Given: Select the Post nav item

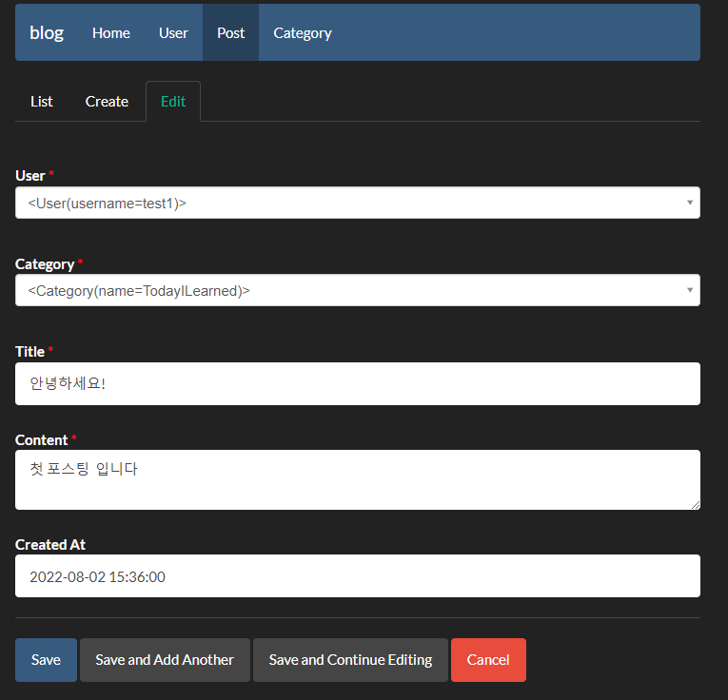Looking at the screenshot, I should coord(230,33).
